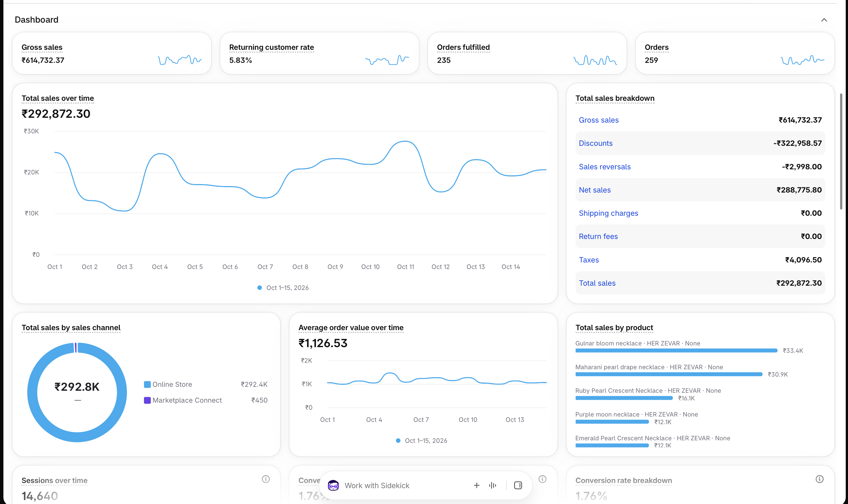Open the Total sales breakdown report title
The width and height of the screenshot is (848, 504).
[615, 98]
